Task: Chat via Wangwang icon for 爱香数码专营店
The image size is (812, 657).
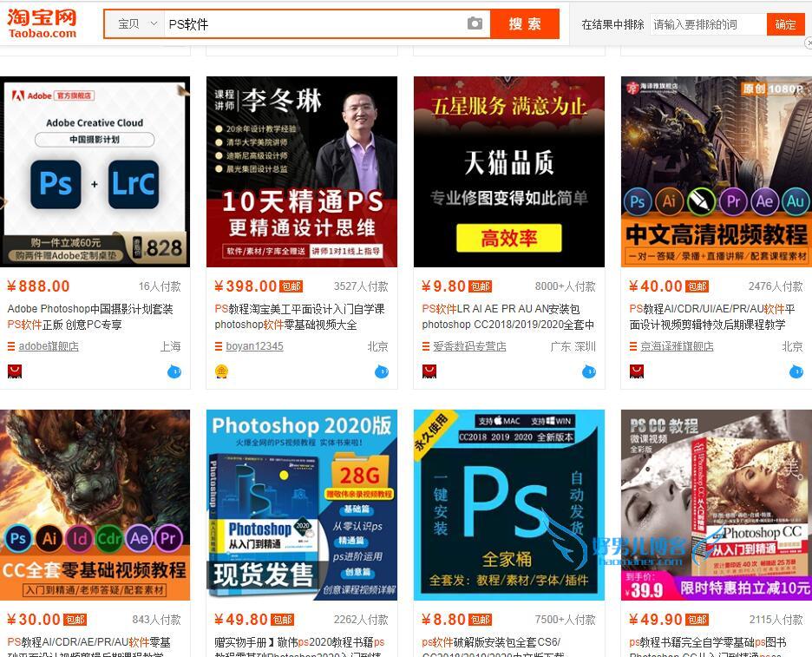Action: [589, 371]
